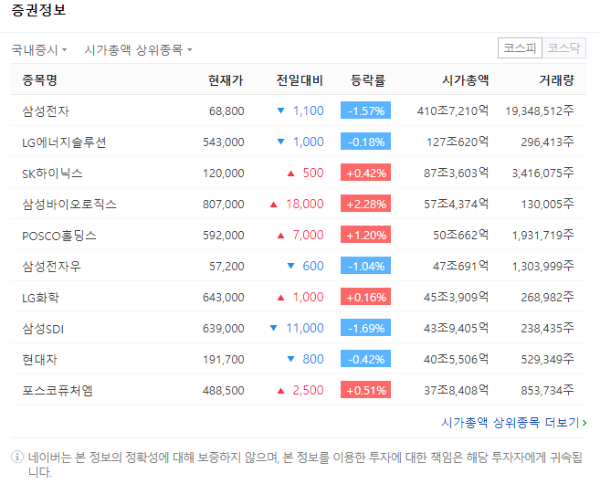This screenshot has width=600, height=484.
Task: Click the 시가총액 column header
Action: point(465,80)
